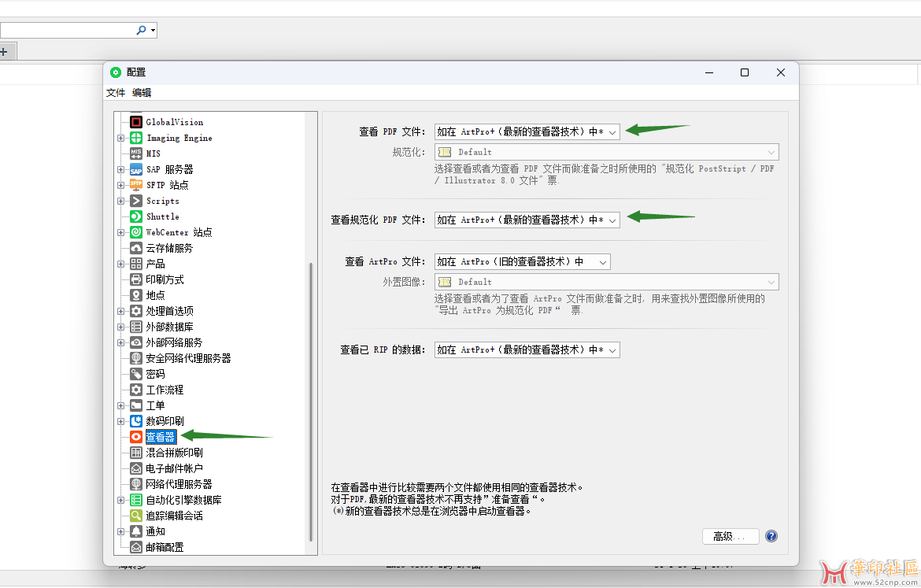Screen dimensions: 921x588
Task: Open the search options dropdown arrow
Action: coord(153,30)
